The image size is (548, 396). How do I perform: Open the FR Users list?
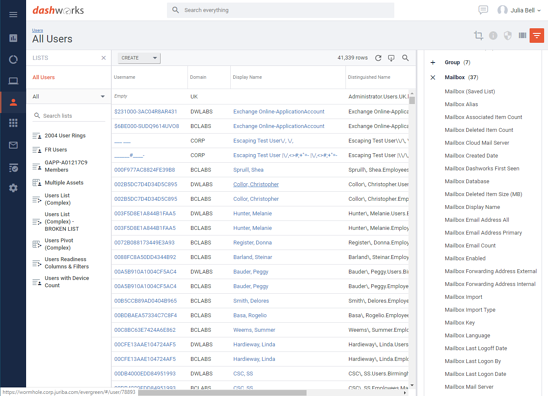(x=56, y=150)
